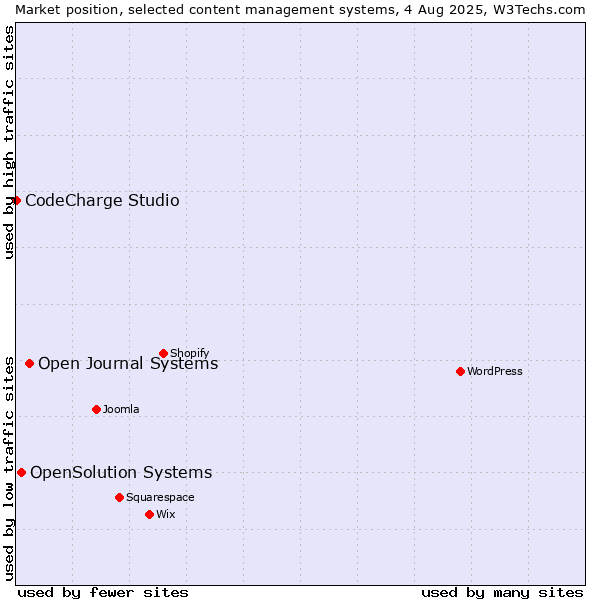Click the Wix red data point
The height and width of the screenshot is (600, 600).
click(150, 515)
